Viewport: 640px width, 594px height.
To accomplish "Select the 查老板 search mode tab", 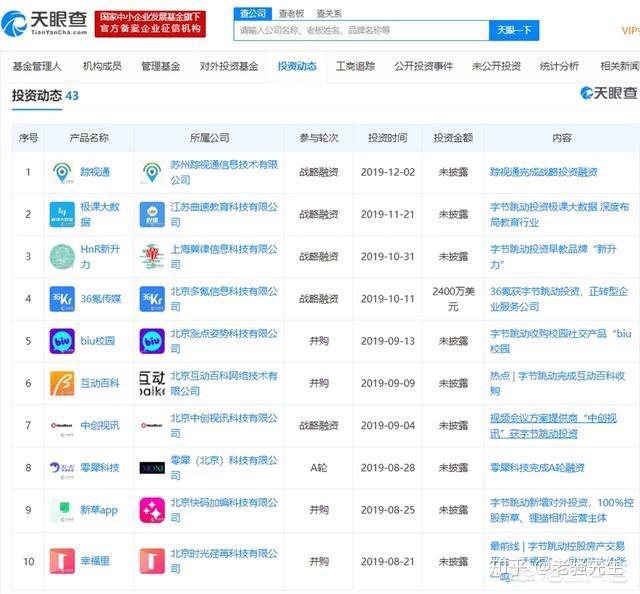I will 291,13.
